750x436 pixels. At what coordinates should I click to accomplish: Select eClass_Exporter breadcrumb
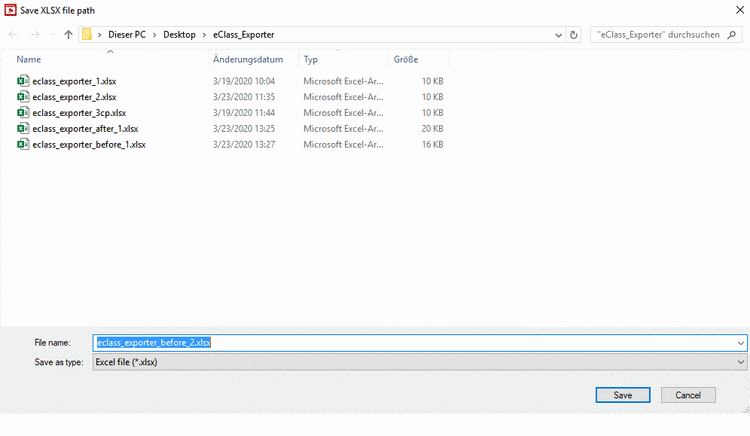point(243,34)
